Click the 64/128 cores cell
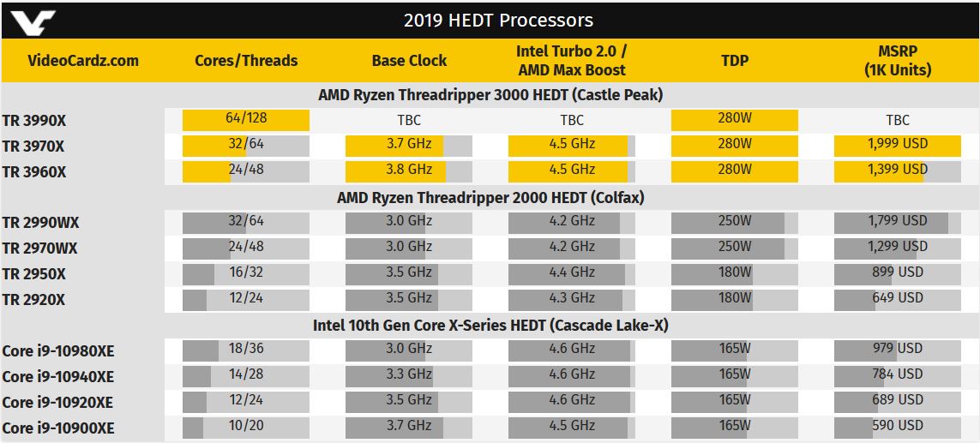 (x=246, y=120)
